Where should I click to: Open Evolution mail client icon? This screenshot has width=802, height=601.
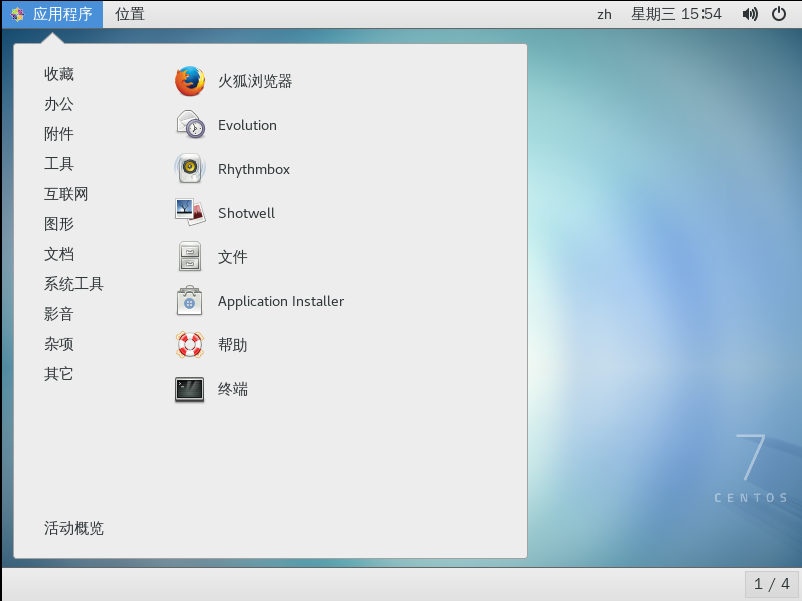pyautogui.click(x=190, y=125)
